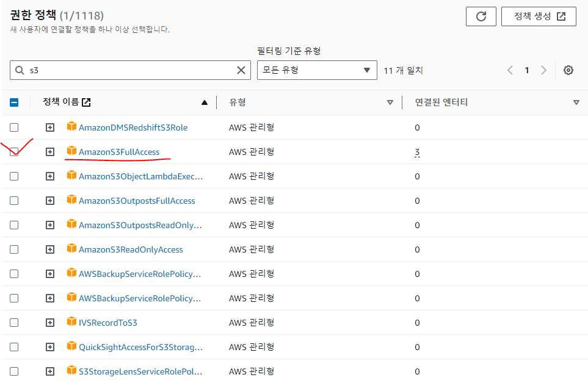Check the AmazonS3ReadOnlyAccess checkbox
This screenshot has height=383, width=588.
14,249
